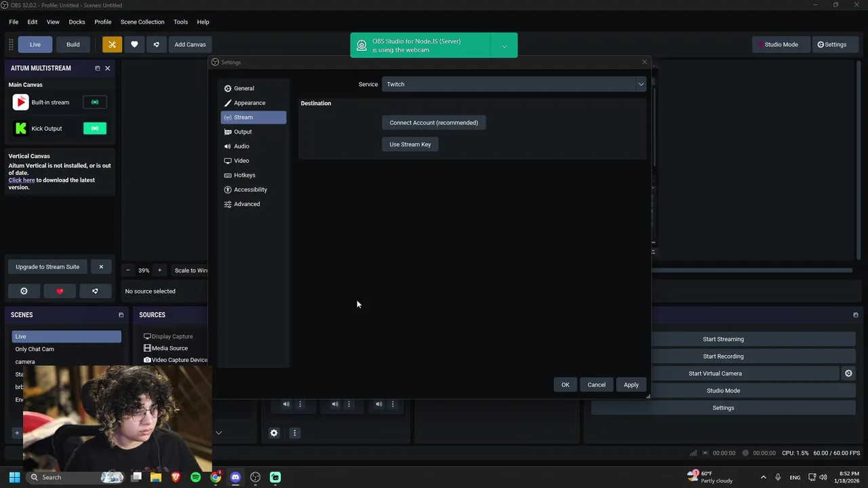Image resolution: width=868 pixels, height=488 pixels.
Task: Select the Advanced settings tab
Action: (x=254, y=204)
